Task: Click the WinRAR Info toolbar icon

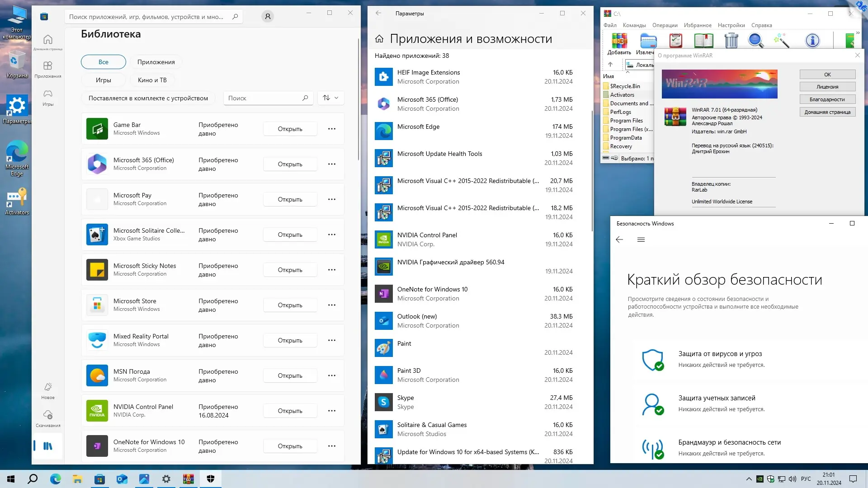Action: pos(812,41)
